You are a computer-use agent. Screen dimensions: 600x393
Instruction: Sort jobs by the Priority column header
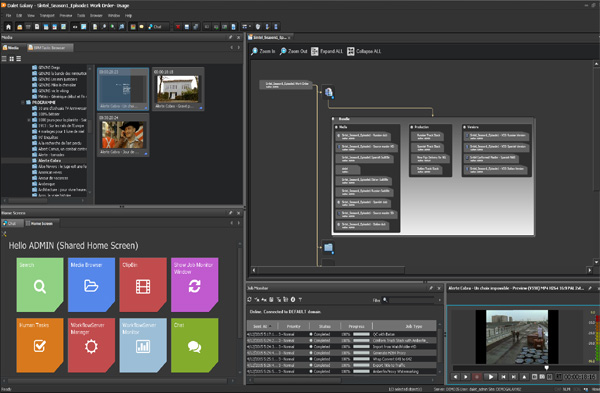tap(293, 326)
